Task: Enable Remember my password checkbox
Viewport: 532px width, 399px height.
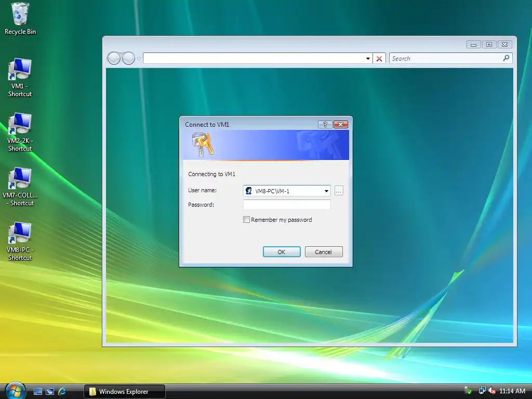Action: (247, 220)
